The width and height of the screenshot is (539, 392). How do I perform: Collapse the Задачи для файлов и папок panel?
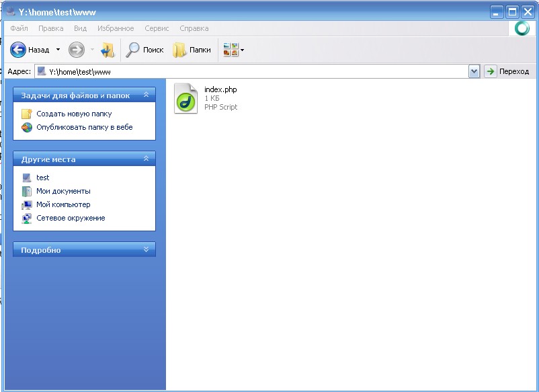coord(146,95)
